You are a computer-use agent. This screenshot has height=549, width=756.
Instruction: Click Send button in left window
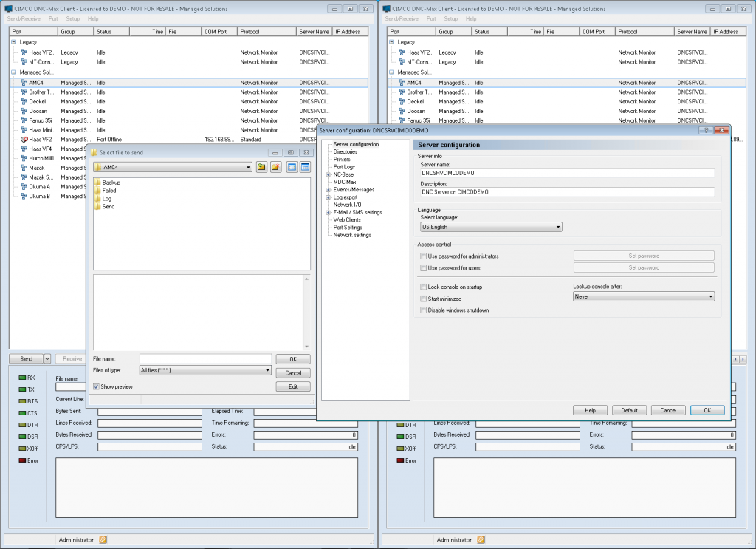pos(27,358)
